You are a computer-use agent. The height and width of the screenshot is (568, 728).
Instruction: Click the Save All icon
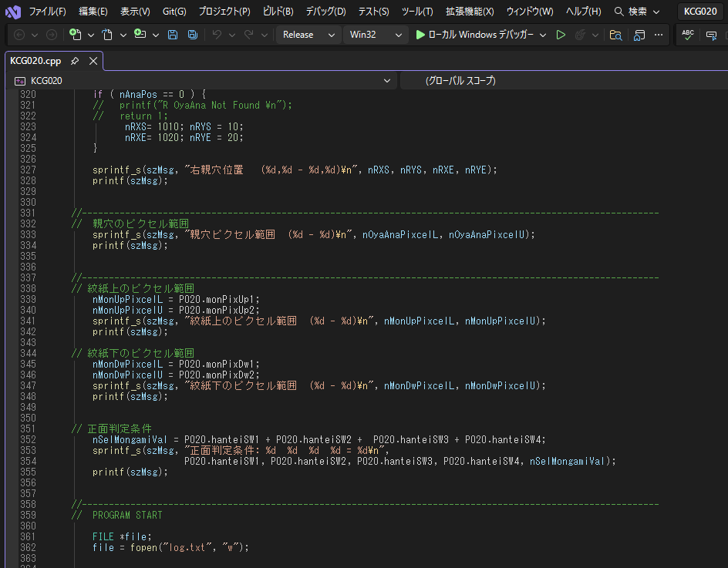pos(192,35)
